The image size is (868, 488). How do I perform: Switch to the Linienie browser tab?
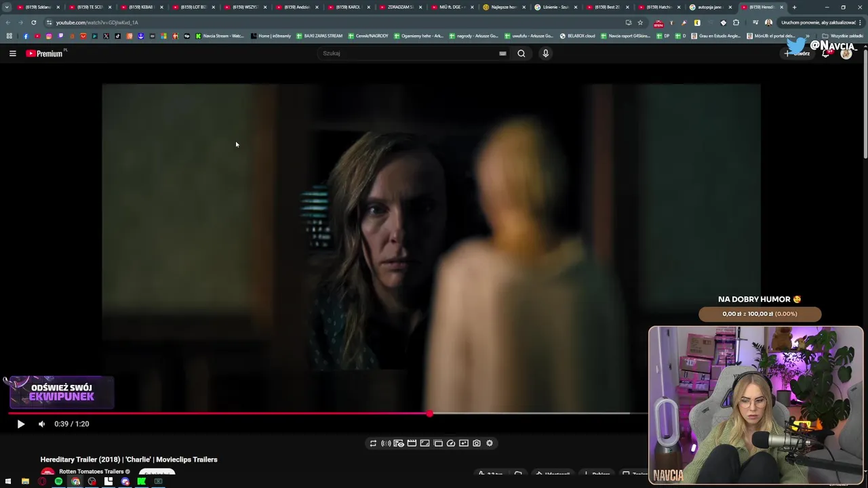pyautogui.click(x=555, y=7)
